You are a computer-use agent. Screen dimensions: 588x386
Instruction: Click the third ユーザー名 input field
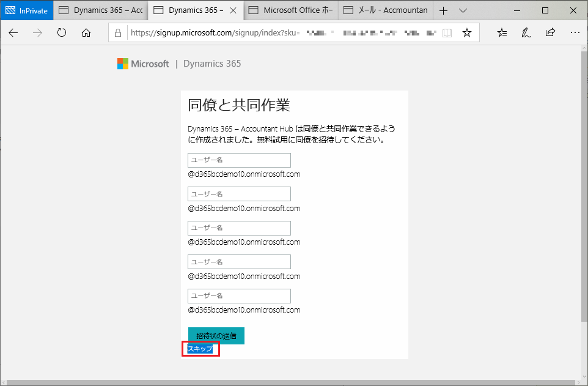(x=239, y=228)
